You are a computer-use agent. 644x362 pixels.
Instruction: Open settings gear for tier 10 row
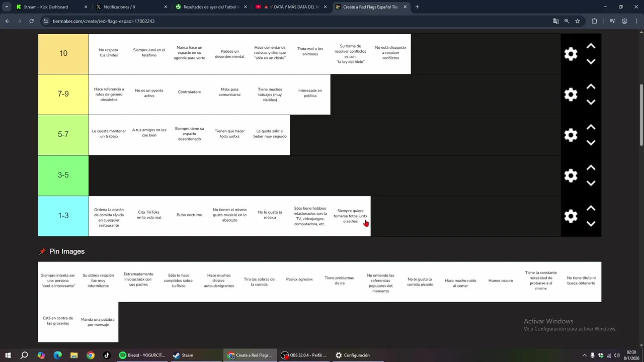[x=571, y=54]
